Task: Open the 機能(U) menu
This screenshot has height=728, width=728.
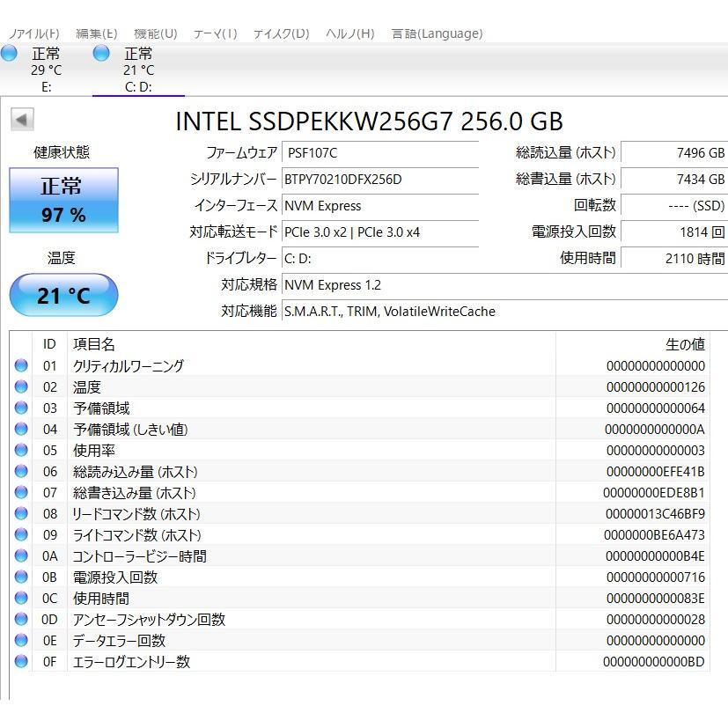Action: [156, 33]
